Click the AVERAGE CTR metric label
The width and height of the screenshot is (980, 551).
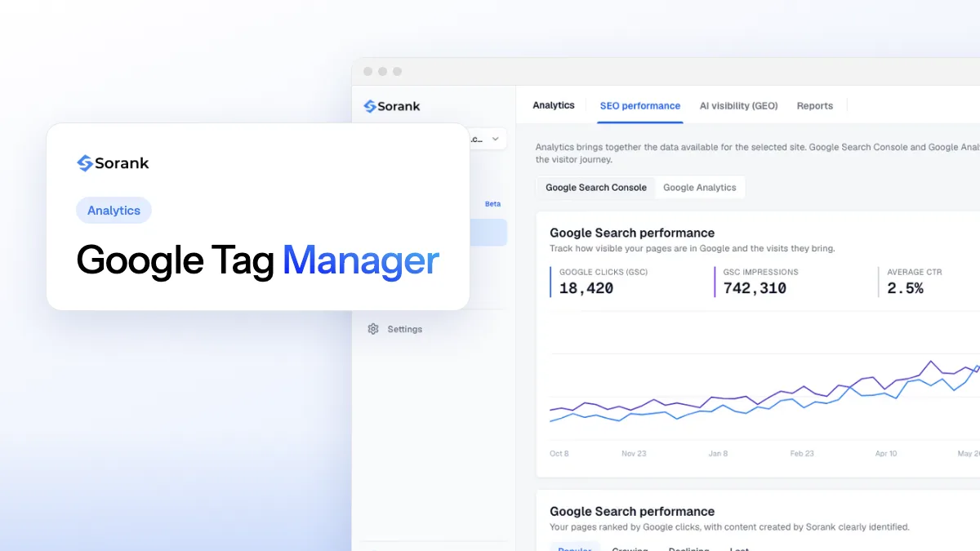[915, 272]
